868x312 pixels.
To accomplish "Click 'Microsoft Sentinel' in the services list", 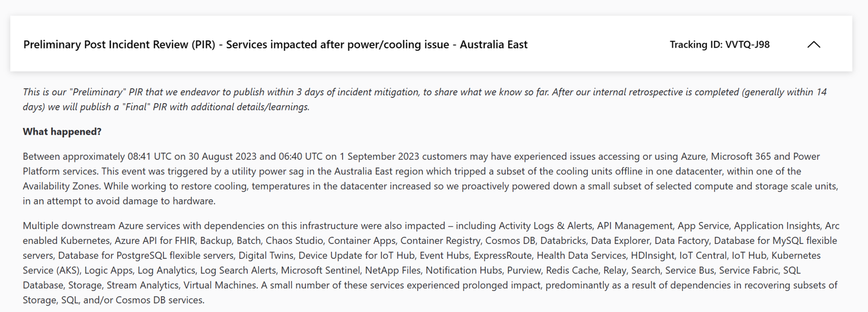I will click(x=319, y=270).
